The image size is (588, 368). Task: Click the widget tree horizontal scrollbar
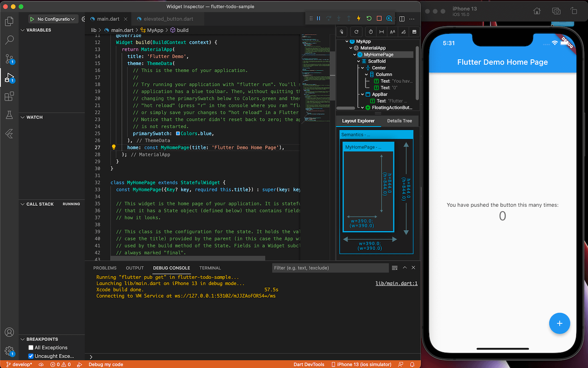[346, 108]
